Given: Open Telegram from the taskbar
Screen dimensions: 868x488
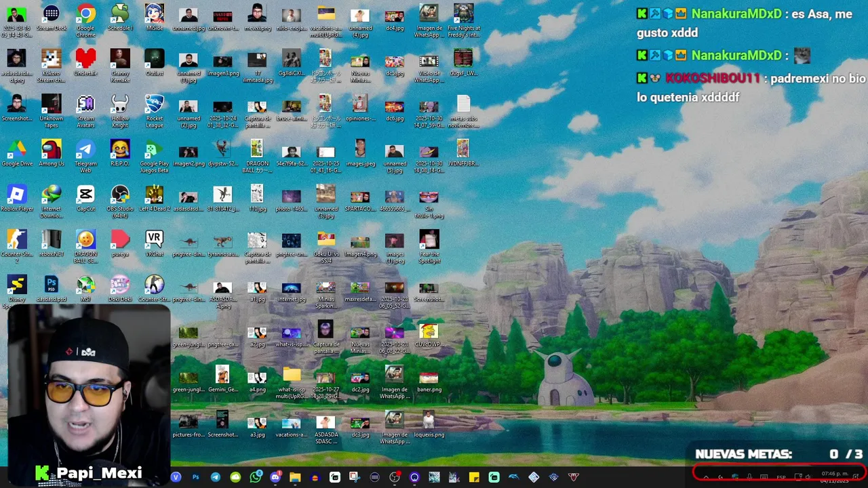Looking at the screenshot, I should coord(216,477).
